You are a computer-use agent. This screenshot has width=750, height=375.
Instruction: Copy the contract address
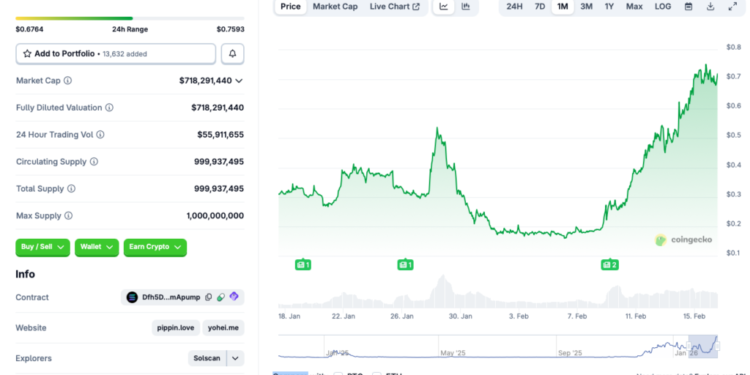[209, 297]
